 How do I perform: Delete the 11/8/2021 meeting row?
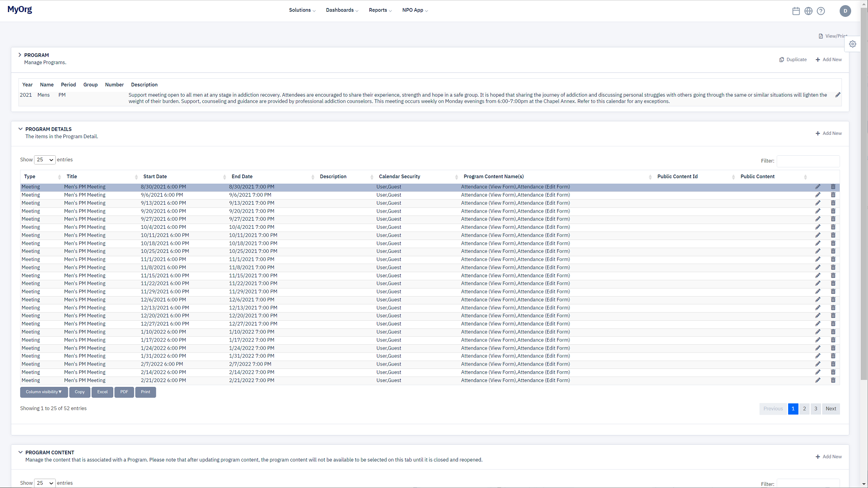833,267
